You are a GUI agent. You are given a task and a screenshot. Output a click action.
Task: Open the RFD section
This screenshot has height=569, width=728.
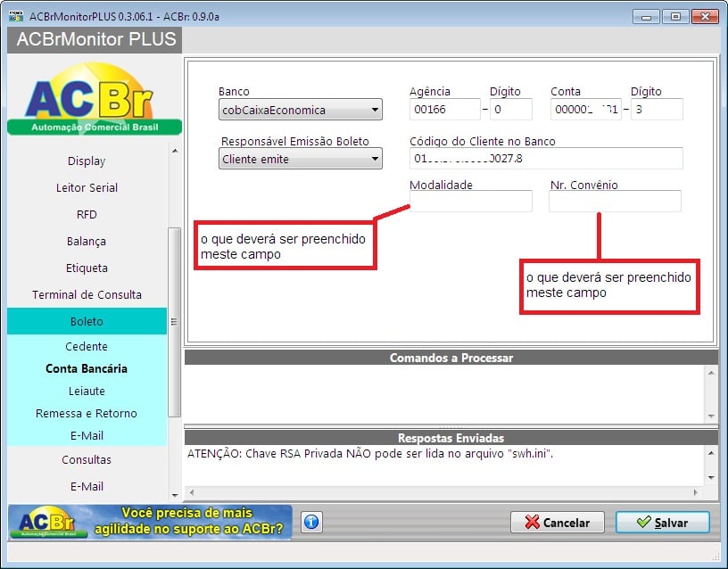tap(87, 214)
